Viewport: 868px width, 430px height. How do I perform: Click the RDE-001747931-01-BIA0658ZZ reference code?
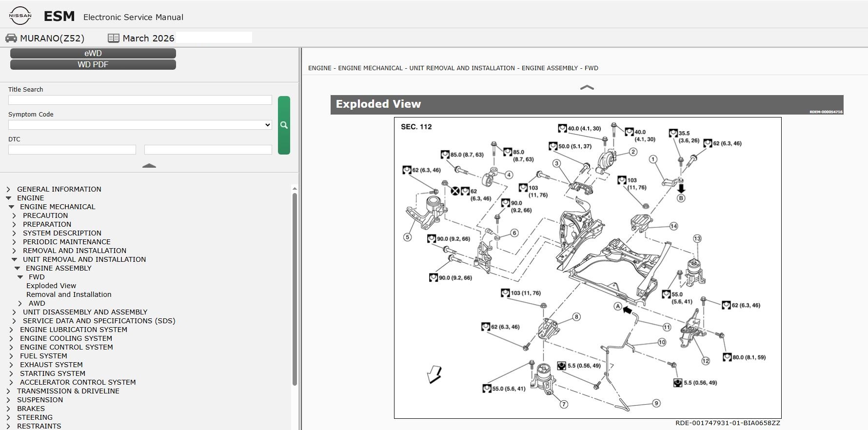click(x=728, y=423)
